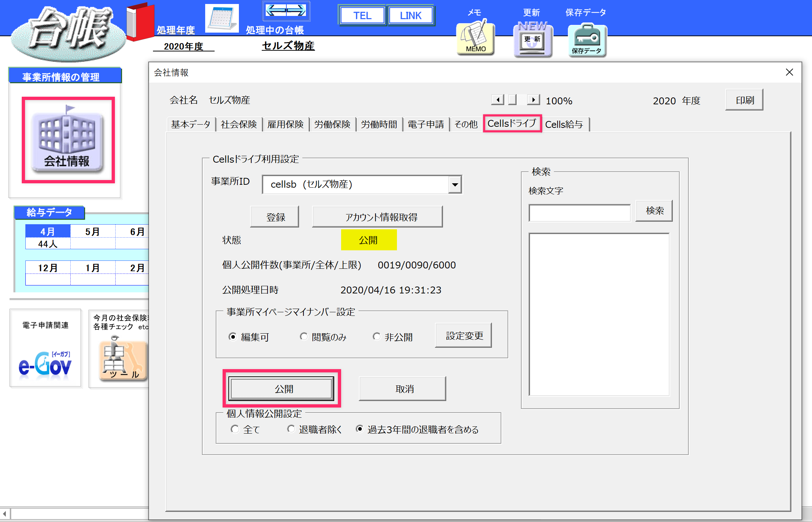Open the ツール tools icon
Screen dimensions: 812x522
point(123,359)
